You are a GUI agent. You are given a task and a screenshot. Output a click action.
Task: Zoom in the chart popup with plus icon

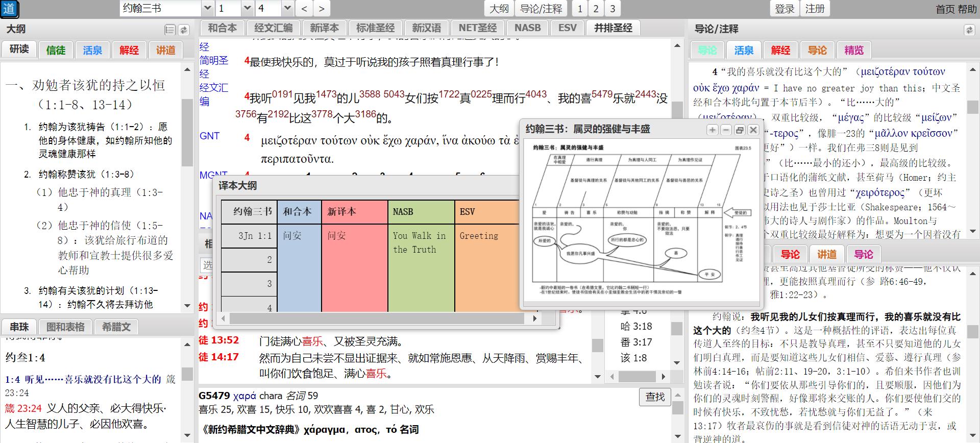coord(712,130)
